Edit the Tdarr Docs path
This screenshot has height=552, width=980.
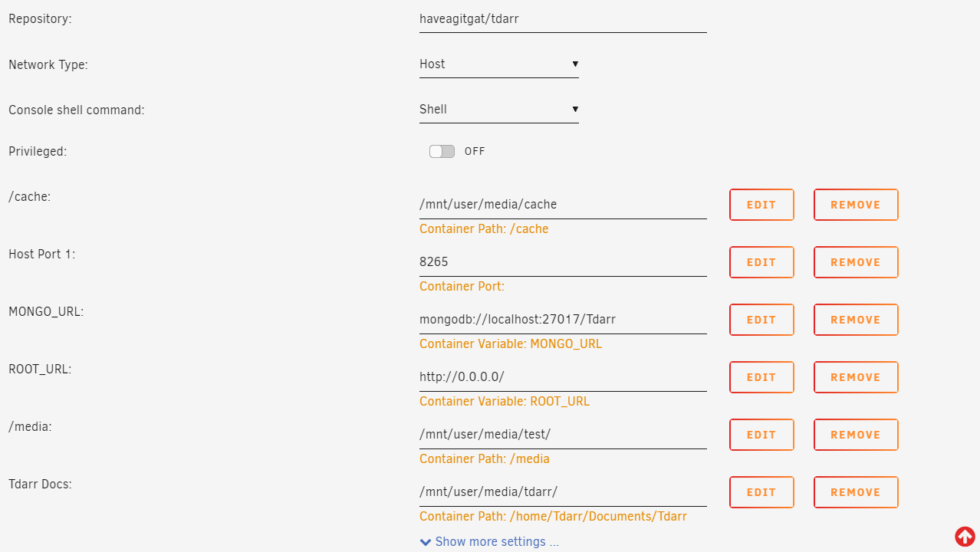tap(761, 492)
